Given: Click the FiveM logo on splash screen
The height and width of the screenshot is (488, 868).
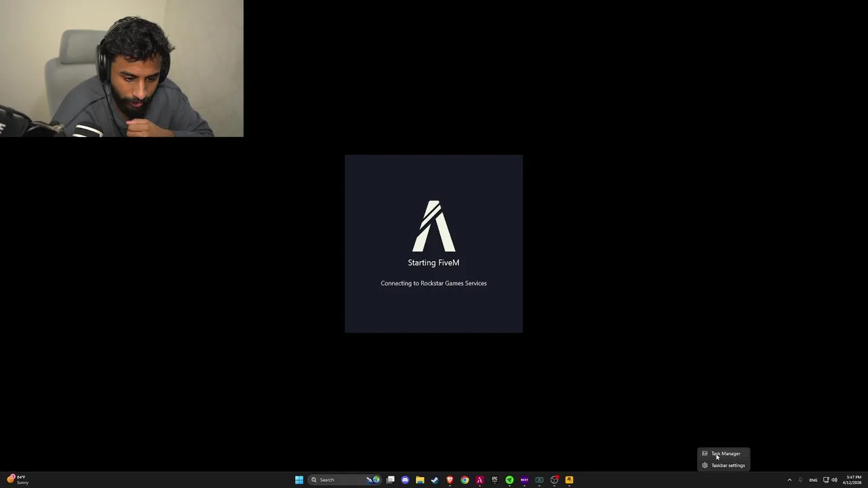Looking at the screenshot, I should [434, 226].
